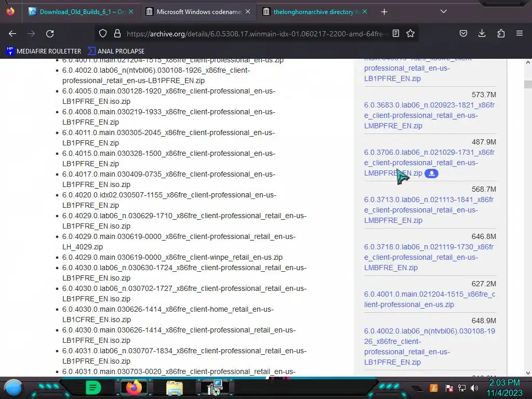Open the 6.0.3718.0.lab06_n.021119-1730 zip link
Viewport: 532px width, 399px height.
click(x=429, y=257)
